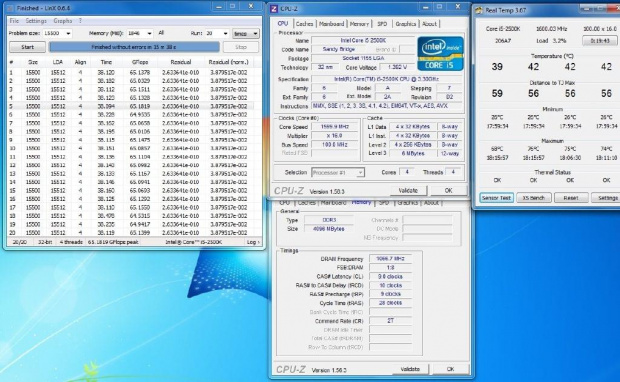This screenshot has width=620, height=382.
Task: Click the 32-bit status bar entry
Action: pyautogui.click(x=45, y=242)
